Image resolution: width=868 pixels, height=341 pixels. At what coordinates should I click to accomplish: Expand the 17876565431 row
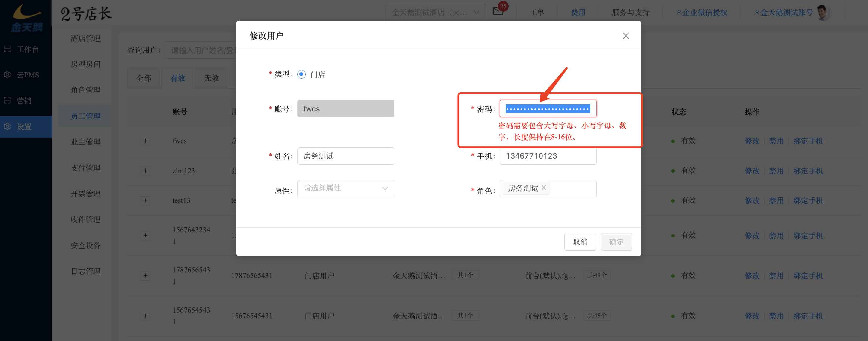[x=145, y=276]
